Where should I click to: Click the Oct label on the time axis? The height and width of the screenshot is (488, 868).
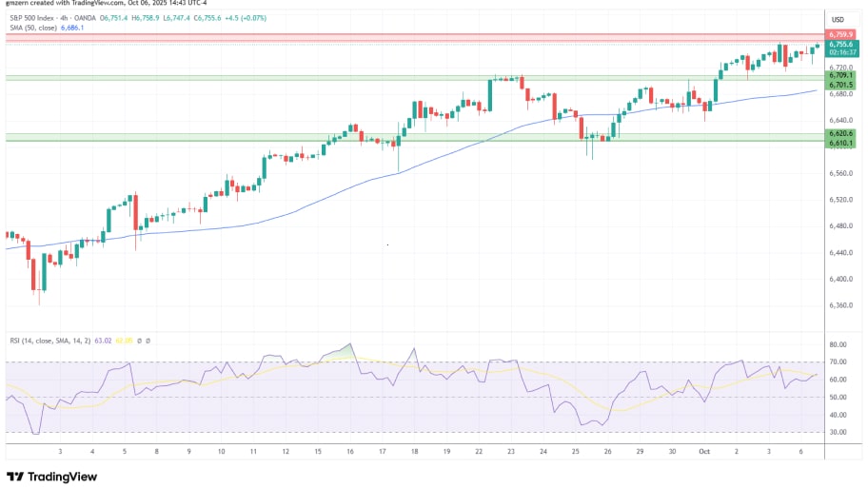coord(704,452)
